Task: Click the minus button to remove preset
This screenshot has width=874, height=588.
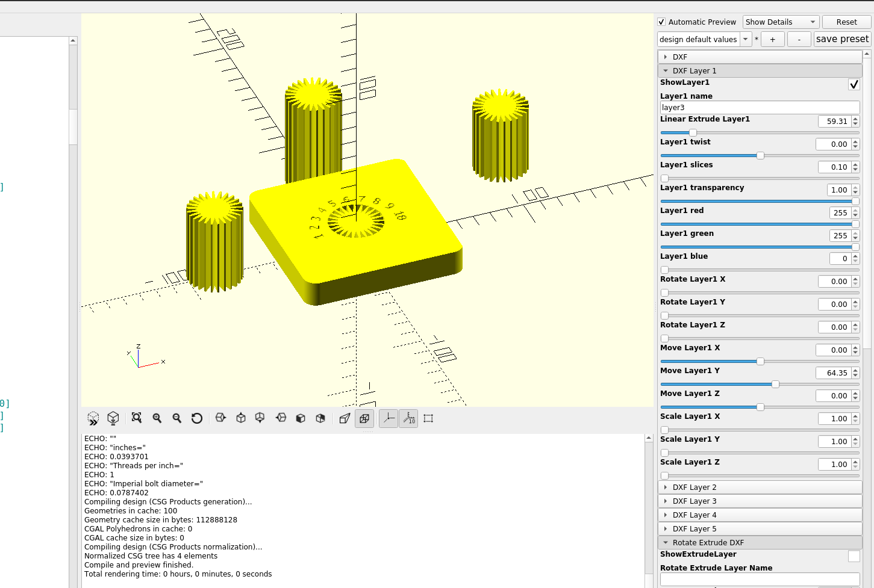Action: point(799,40)
